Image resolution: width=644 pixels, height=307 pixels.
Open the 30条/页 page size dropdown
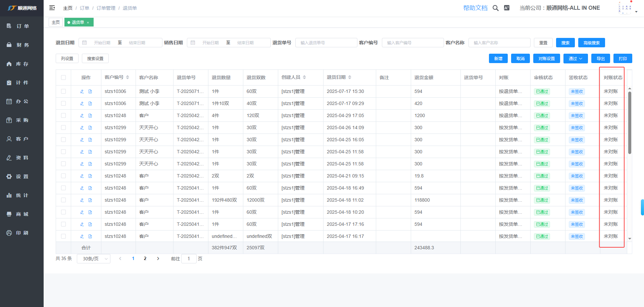coord(94,259)
